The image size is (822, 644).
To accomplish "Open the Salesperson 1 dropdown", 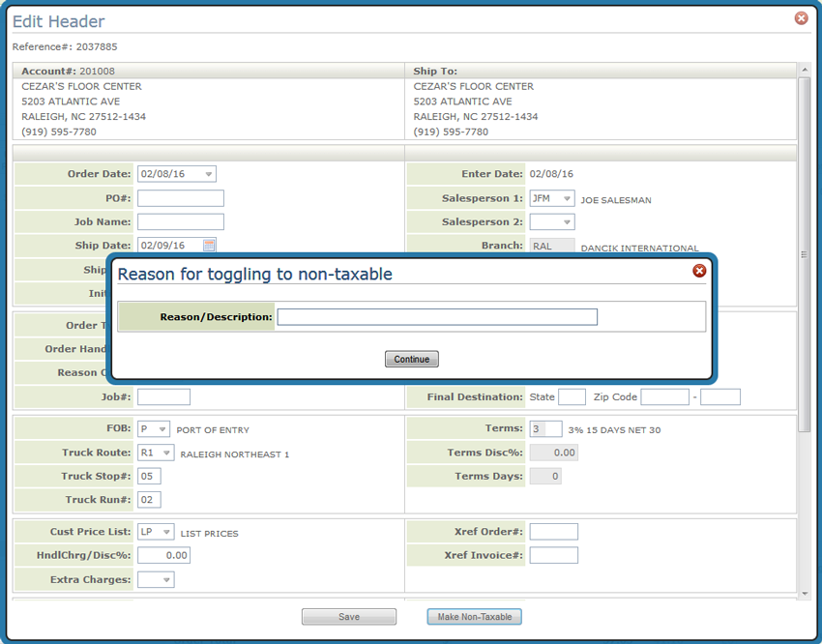I will pyautogui.click(x=567, y=198).
